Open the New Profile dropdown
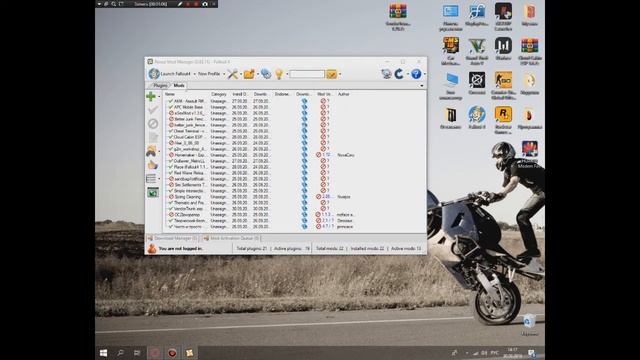This screenshot has height=360, width=640. coord(211,74)
